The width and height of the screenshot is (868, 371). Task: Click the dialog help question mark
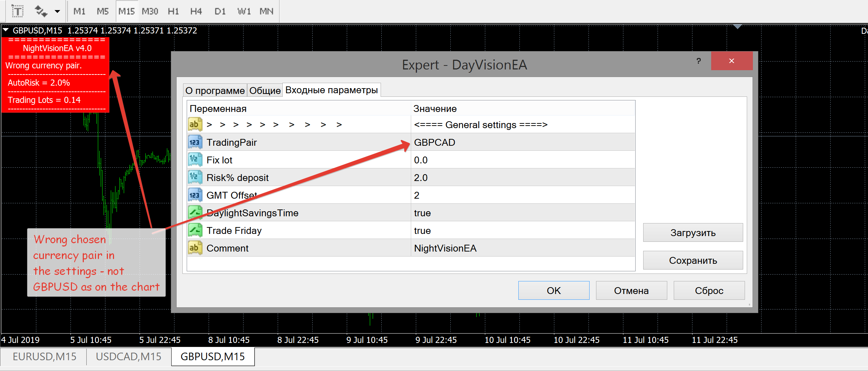(x=699, y=61)
